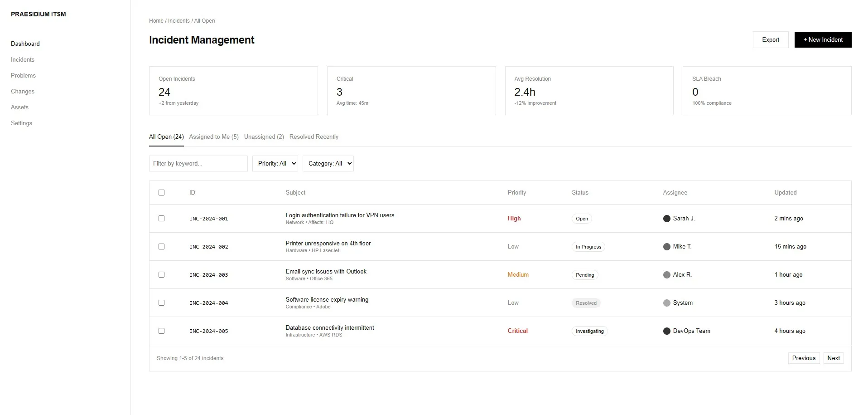The height and width of the screenshot is (415, 868).
Task: Go to the next page of incidents
Action: click(834, 358)
